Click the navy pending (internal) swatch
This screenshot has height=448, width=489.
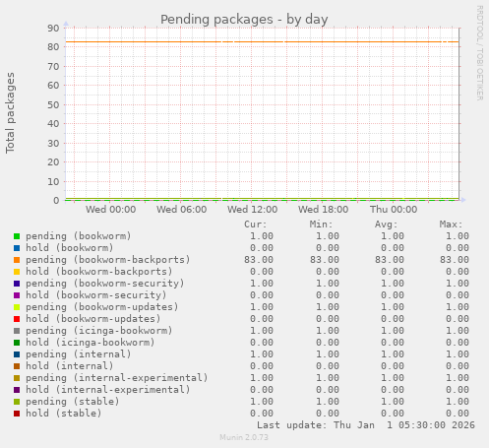click(17, 354)
